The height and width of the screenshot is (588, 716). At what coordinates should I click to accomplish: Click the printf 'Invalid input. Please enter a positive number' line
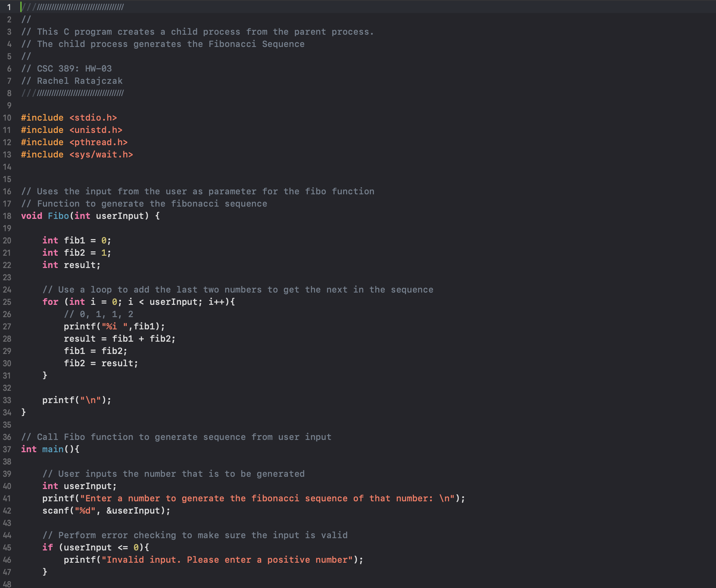(213, 560)
